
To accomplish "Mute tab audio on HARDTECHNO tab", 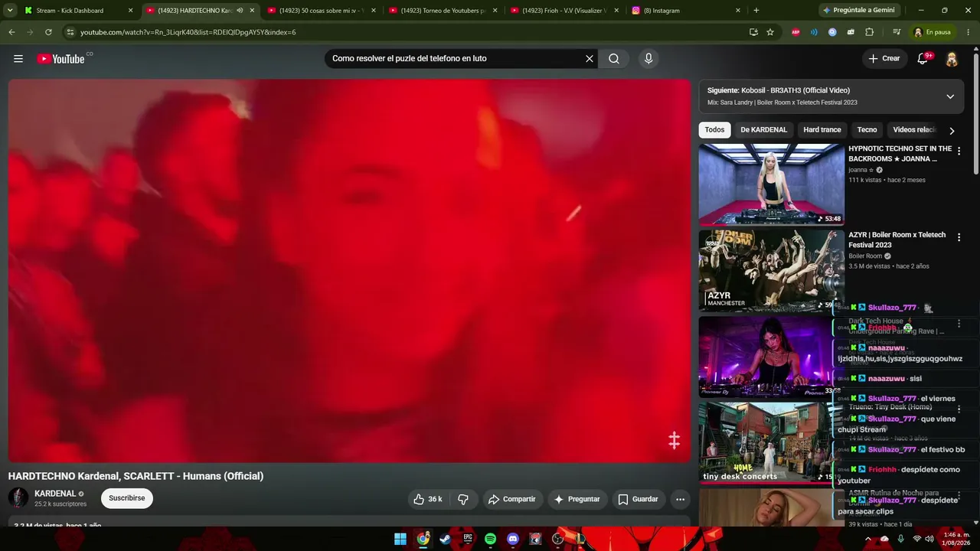I will tap(240, 11).
